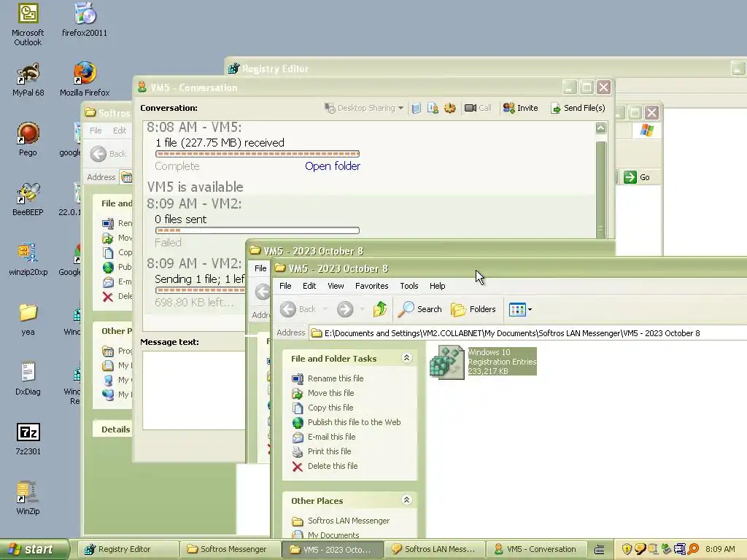The image size is (747, 560).
Task: Go up one folder level icon
Action: tap(380, 309)
